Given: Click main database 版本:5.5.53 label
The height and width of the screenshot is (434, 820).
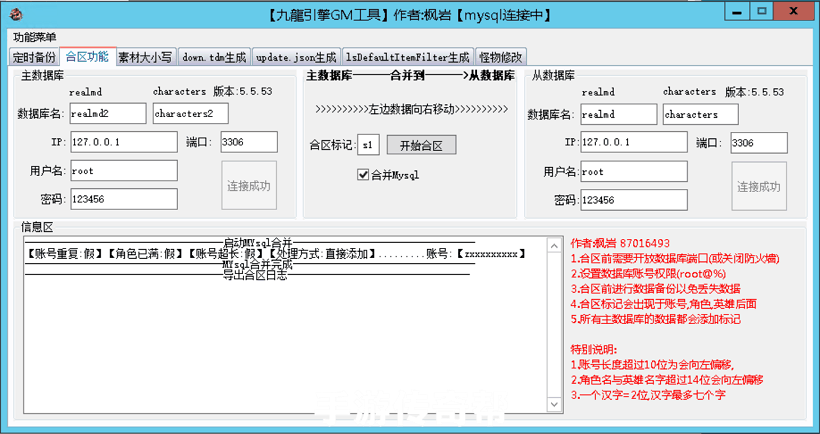Looking at the screenshot, I should pos(243,92).
